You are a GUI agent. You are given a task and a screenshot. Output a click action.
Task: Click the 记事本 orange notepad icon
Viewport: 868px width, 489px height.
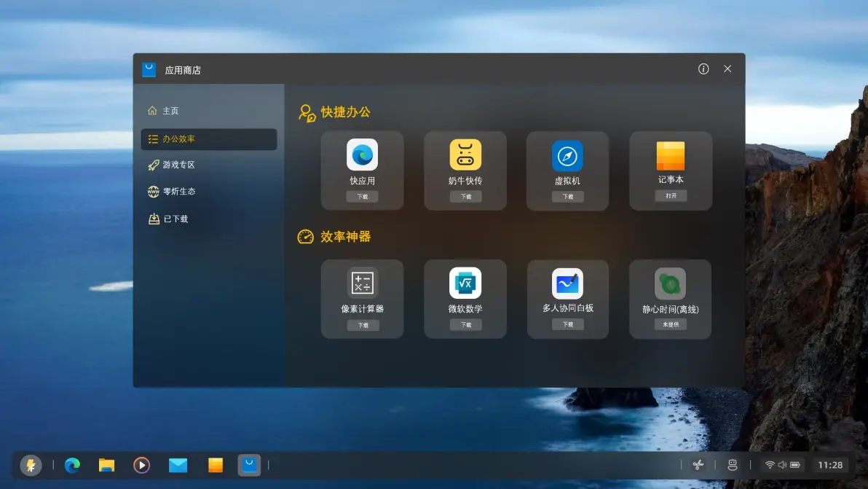[x=671, y=156]
